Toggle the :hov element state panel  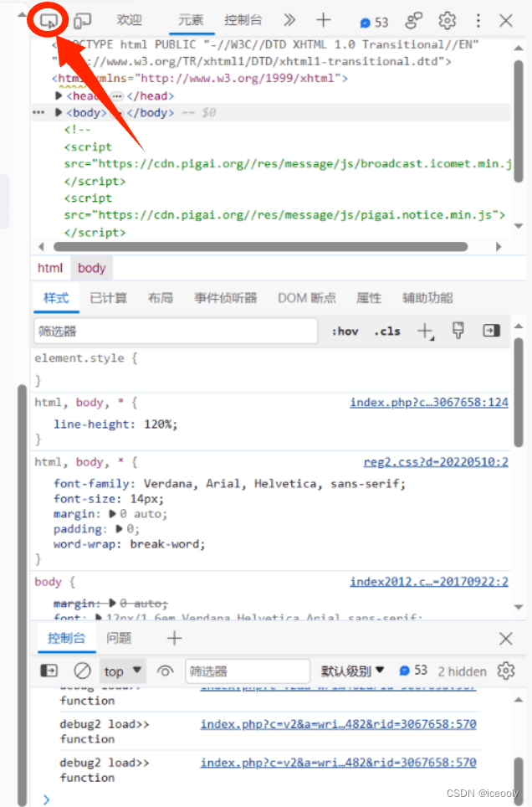coord(345,332)
